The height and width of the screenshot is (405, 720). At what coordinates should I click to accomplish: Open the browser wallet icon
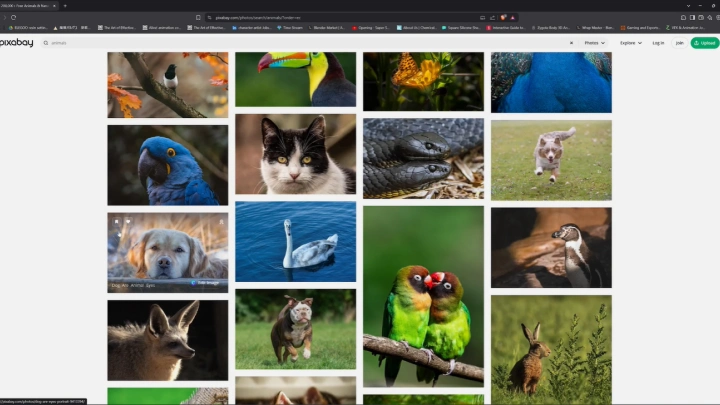tap(701, 17)
